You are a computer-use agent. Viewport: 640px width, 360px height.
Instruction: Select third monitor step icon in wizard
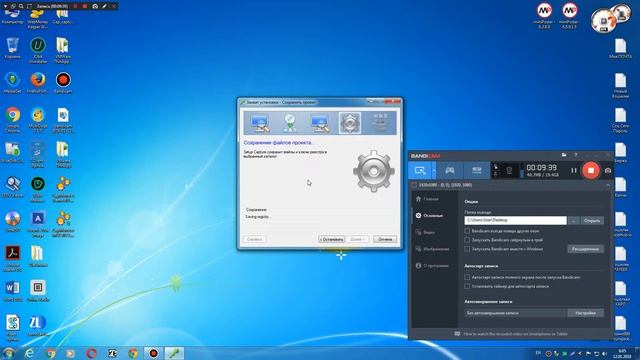pyautogui.click(x=320, y=123)
